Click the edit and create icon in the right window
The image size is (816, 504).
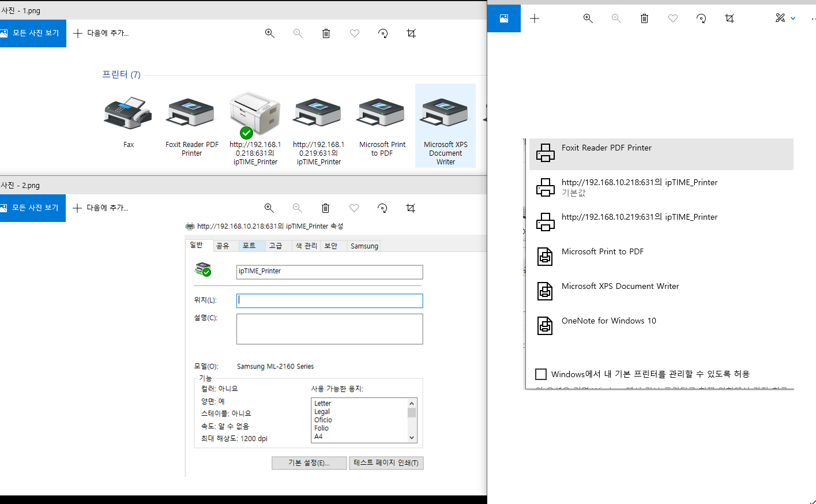pyautogui.click(x=780, y=18)
